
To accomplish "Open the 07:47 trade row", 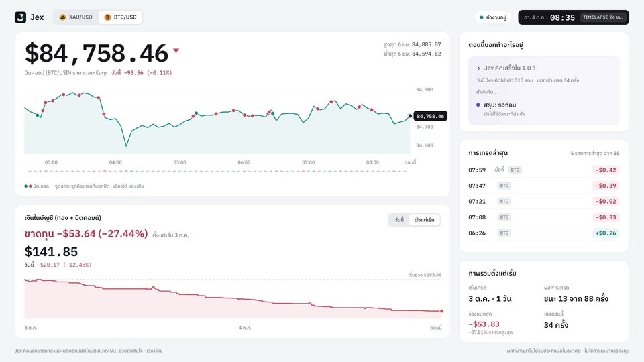I will point(544,186).
